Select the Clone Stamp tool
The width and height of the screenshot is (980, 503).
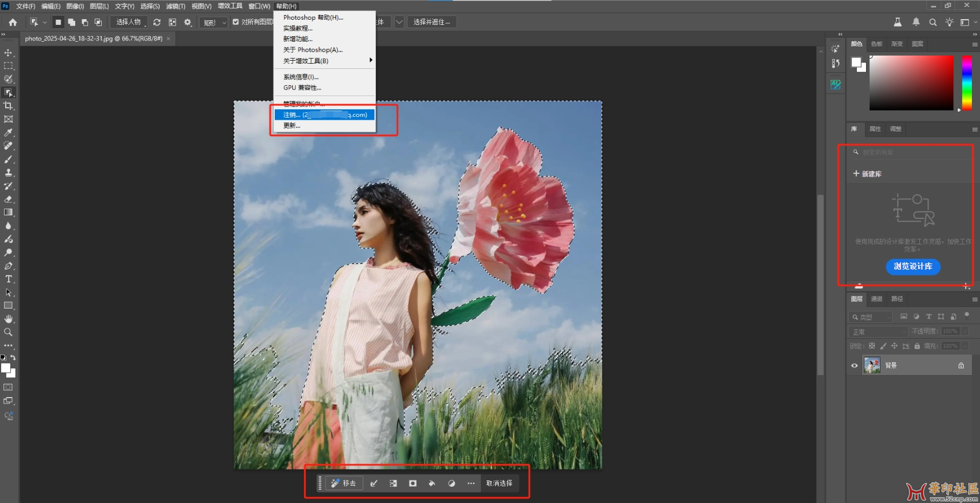pyautogui.click(x=8, y=172)
